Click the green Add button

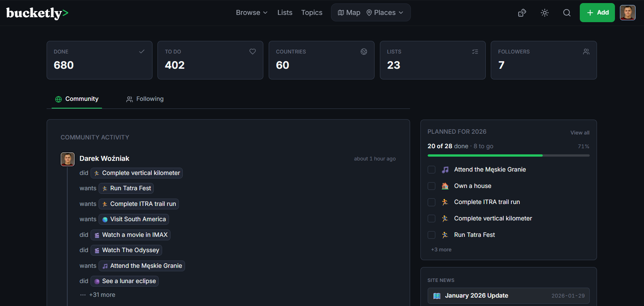tap(597, 13)
